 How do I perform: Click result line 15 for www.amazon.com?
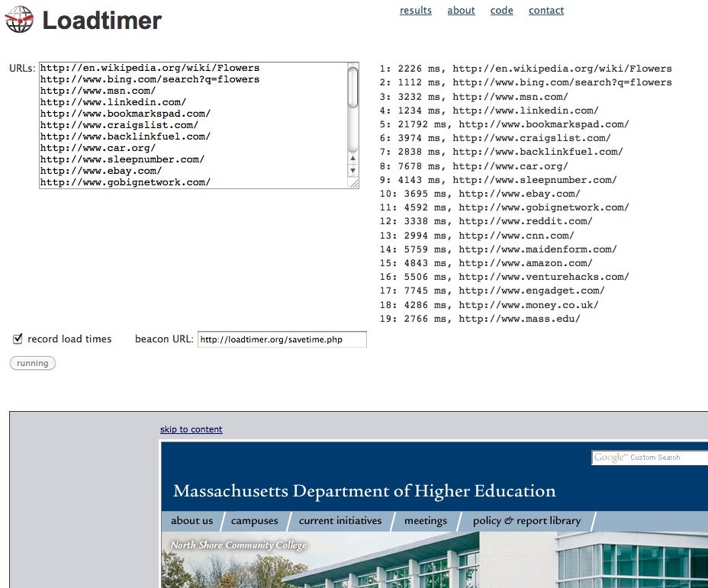[x=486, y=263]
